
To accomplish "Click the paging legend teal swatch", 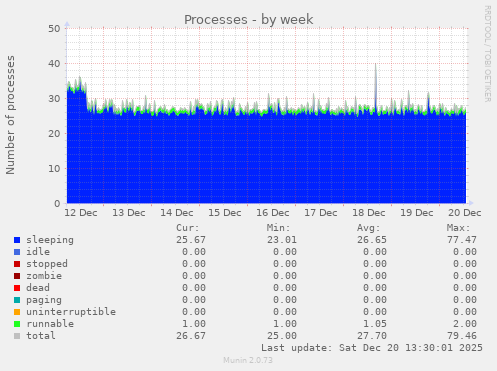I will point(17,300).
